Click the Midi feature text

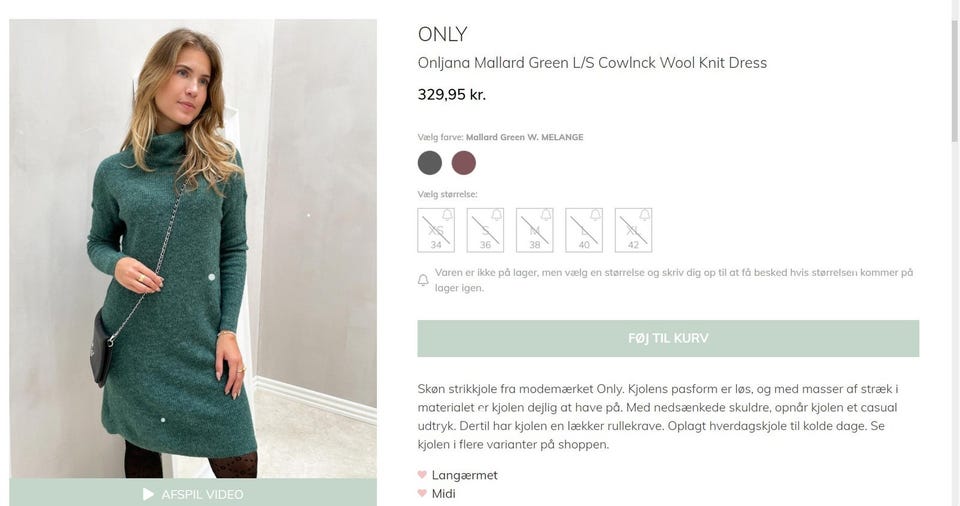443,493
